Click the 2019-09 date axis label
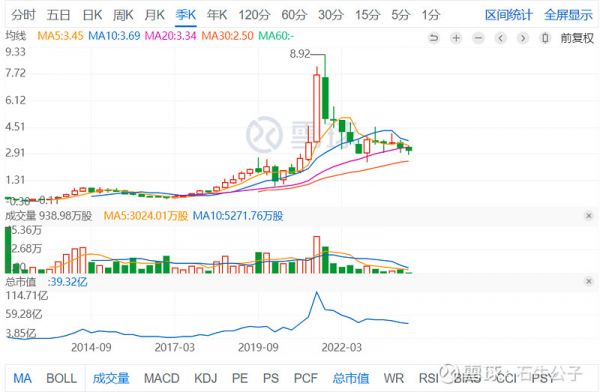The width and height of the screenshot is (600, 392). pos(258,347)
